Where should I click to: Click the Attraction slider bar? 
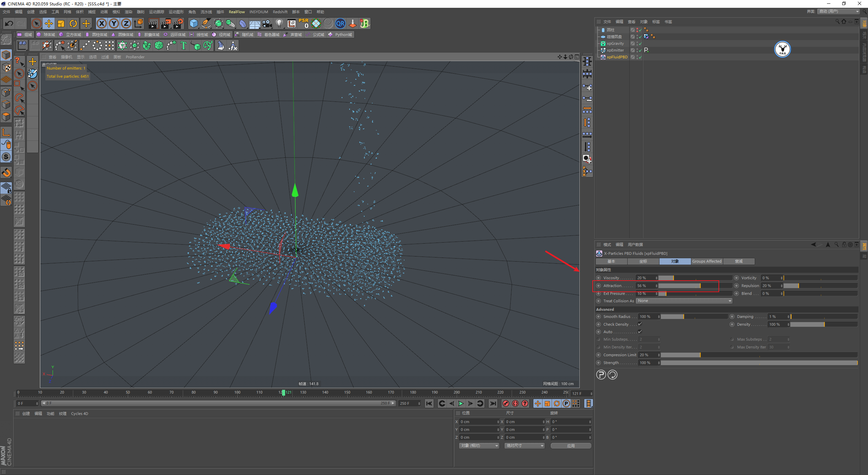(688, 286)
